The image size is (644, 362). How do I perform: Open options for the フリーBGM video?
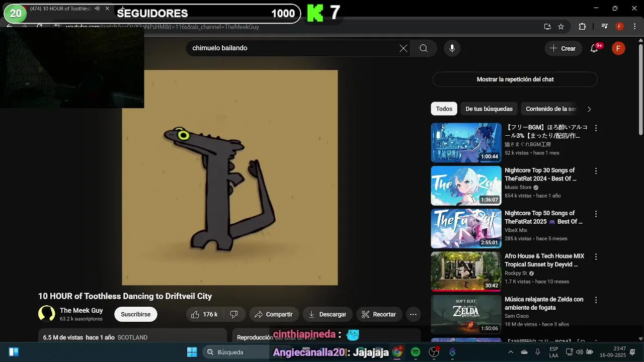pos(596,128)
